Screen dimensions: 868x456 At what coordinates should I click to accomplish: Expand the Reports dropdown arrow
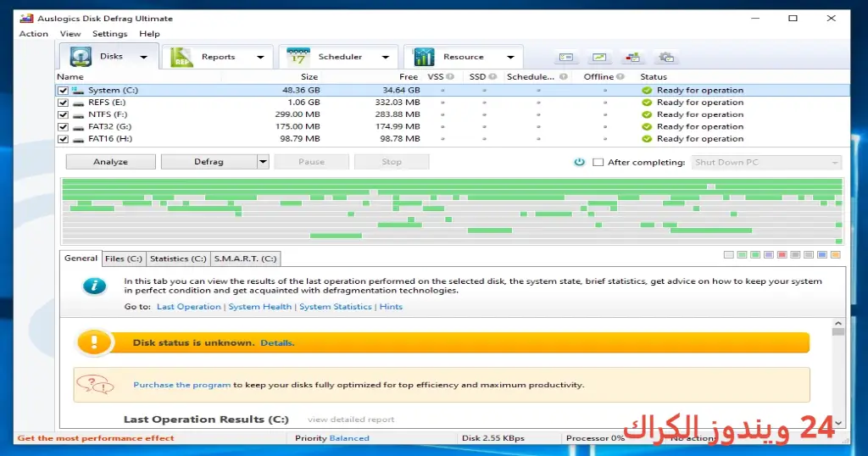click(x=260, y=57)
